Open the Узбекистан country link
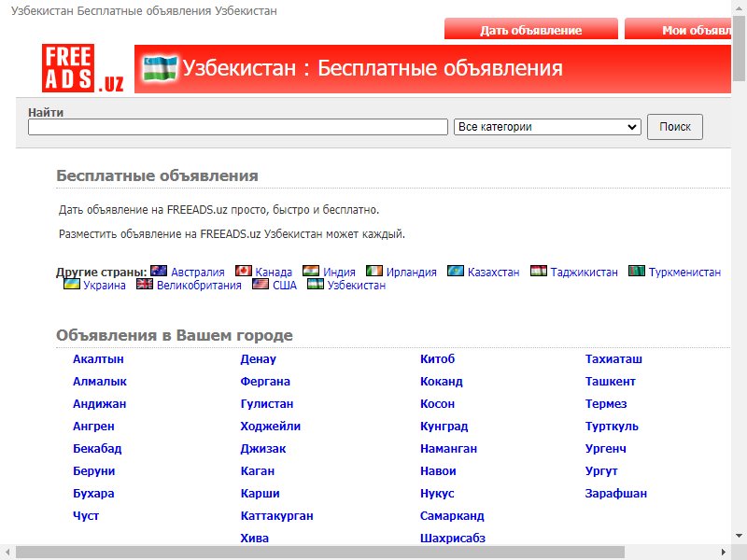This screenshot has width=747, height=560. pyautogui.click(x=357, y=286)
